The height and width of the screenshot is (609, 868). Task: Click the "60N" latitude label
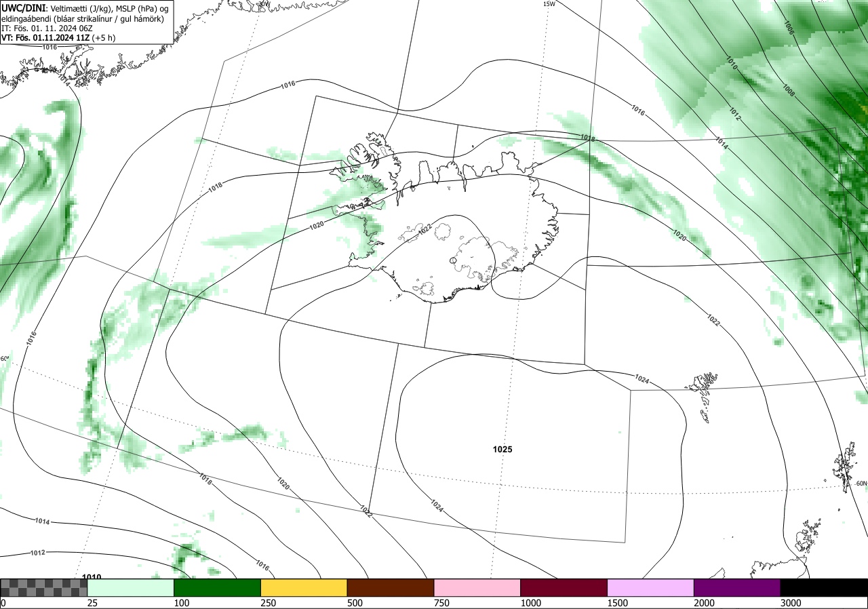(x=861, y=484)
